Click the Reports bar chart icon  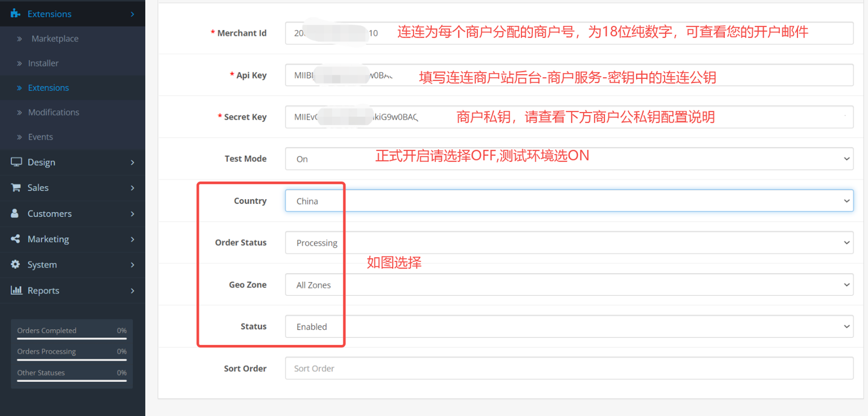click(16, 290)
